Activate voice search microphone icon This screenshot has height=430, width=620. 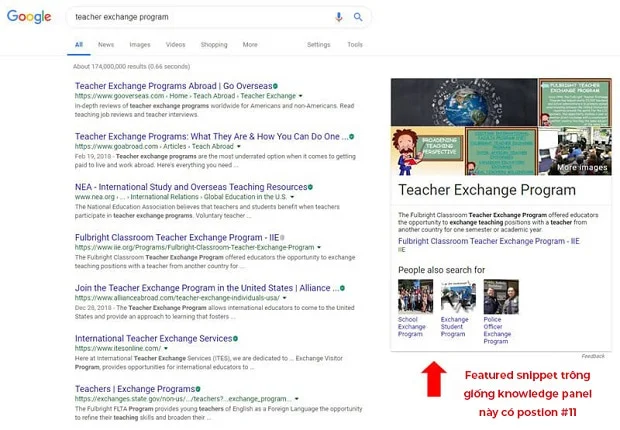(x=339, y=17)
